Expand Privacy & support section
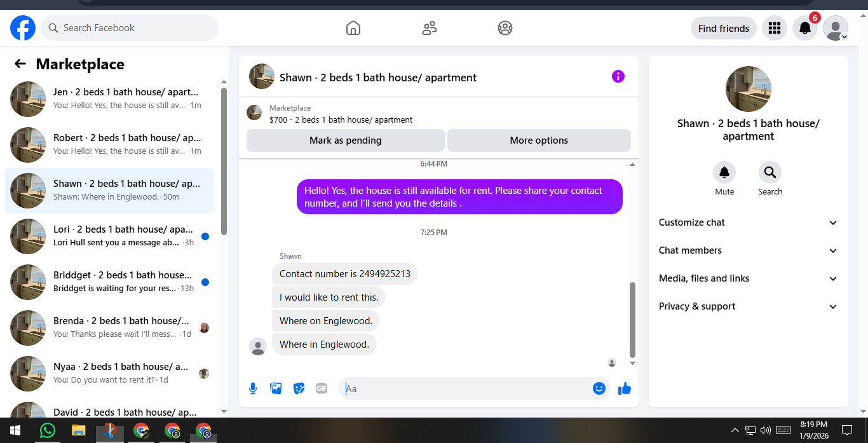The image size is (868, 443). pos(749,306)
